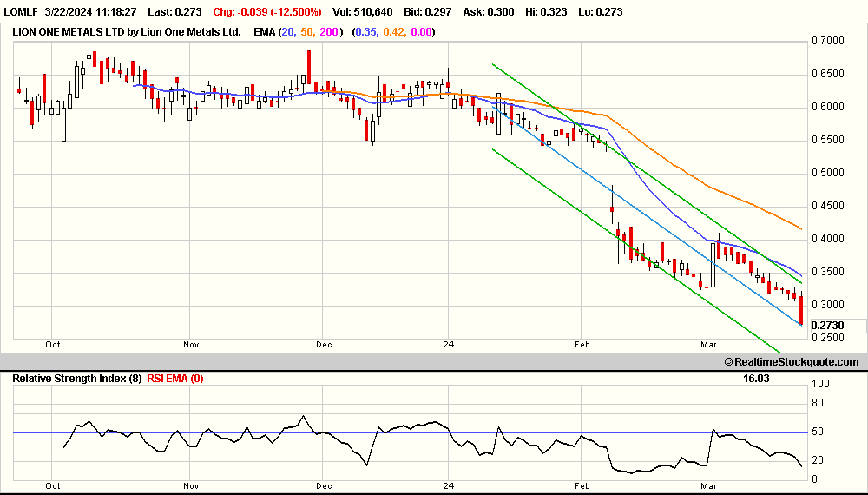Viewport: 868px width, 495px height.
Task: Click the last red candlestick
Action: point(801,309)
